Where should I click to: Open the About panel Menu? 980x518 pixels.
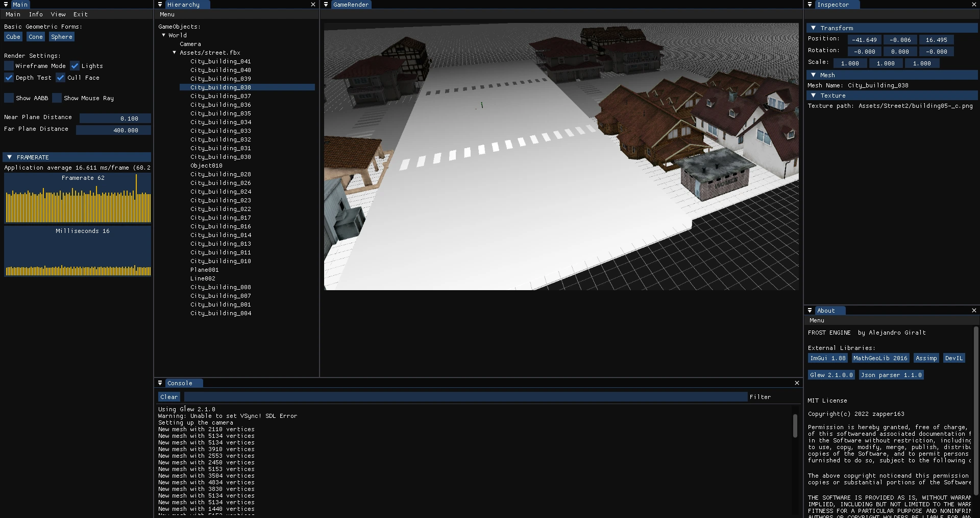point(817,320)
